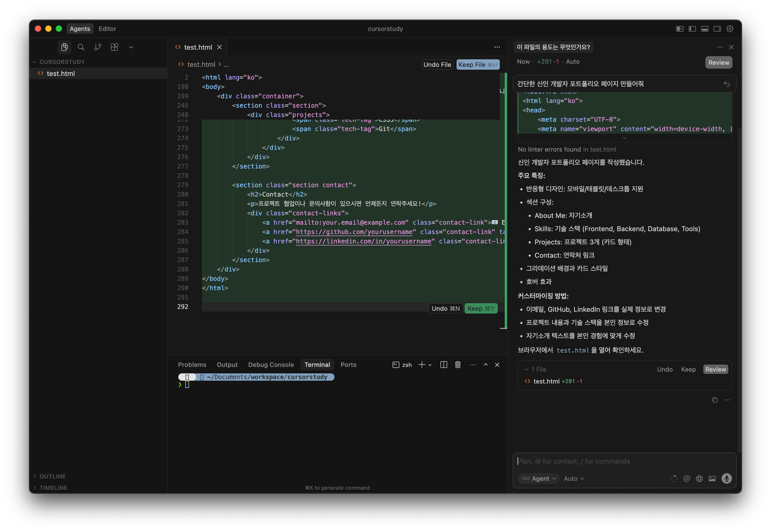This screenshot has height=532, width=771.
Task: Open the Source Control icon
Action: click(98, 47)
